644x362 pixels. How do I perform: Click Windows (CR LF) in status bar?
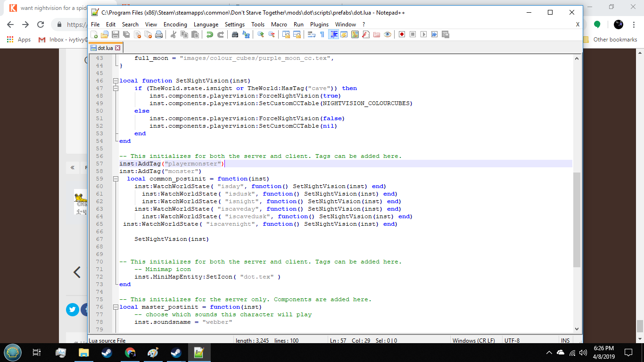point(473,340)
